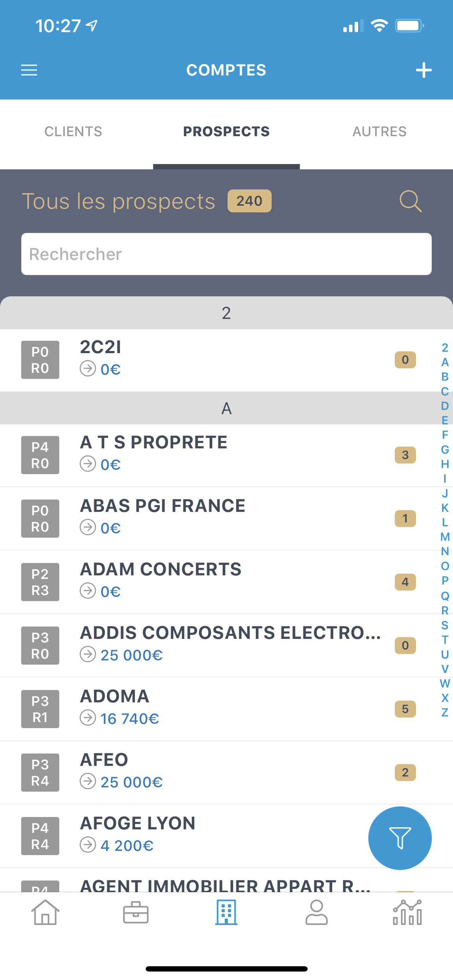
Task: Jump to letter M in index
Action: pos(445,537)
